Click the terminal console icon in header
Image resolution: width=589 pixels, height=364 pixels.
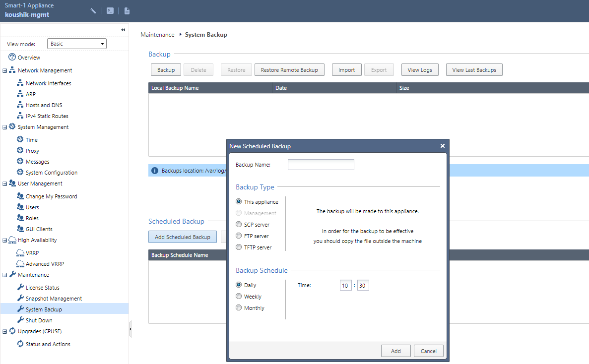110,11
